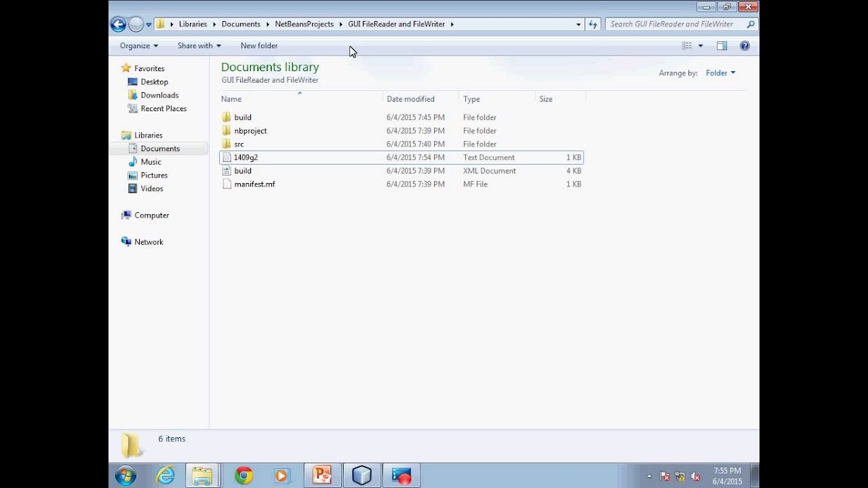868x488 pixels.
Task: Expand arrow after the Libraries breadcrumb
Action: pos(214,24)
